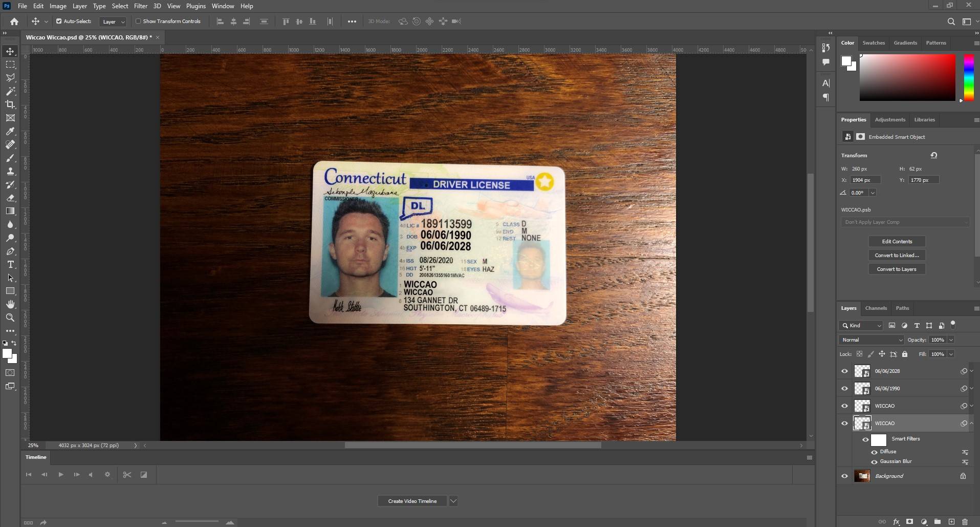Image resolution: width=980 pixels, height=527 pixels.
Task: Select the Gradient tool
Action: [x=10, y=211]
